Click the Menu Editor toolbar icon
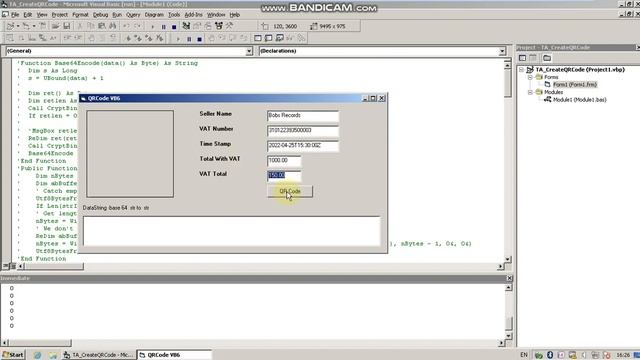 click(44, 26)
